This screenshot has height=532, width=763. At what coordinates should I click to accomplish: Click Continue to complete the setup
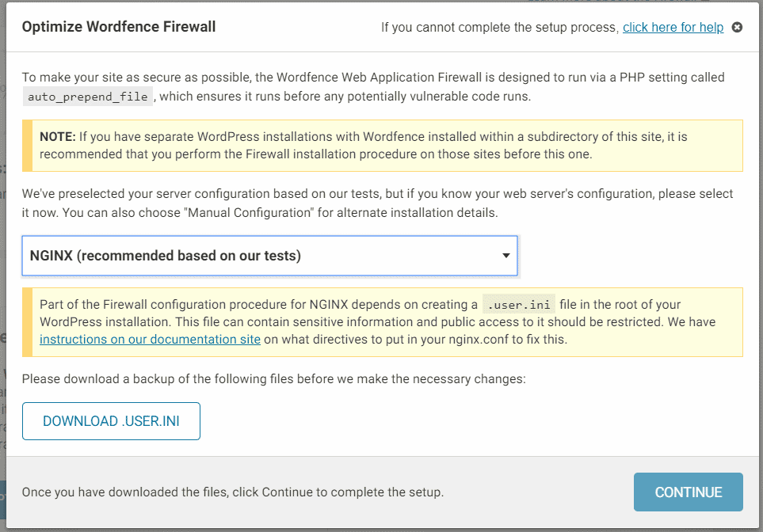(688, 492)
